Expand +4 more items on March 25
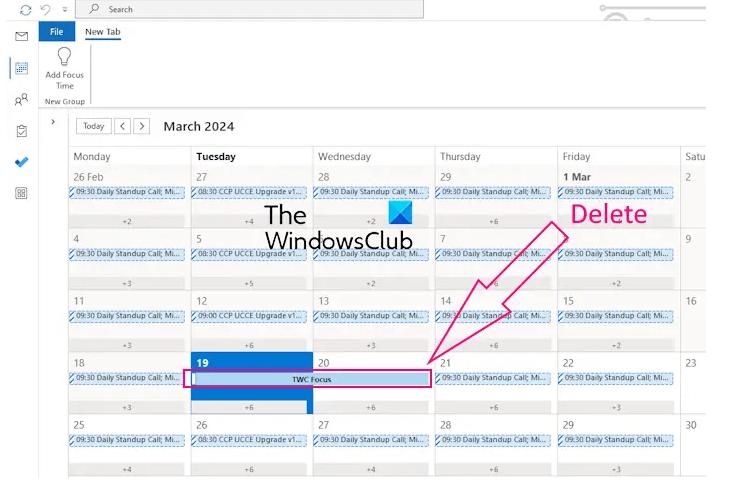The height and width of the screenshot is (486, 732). 127,469
